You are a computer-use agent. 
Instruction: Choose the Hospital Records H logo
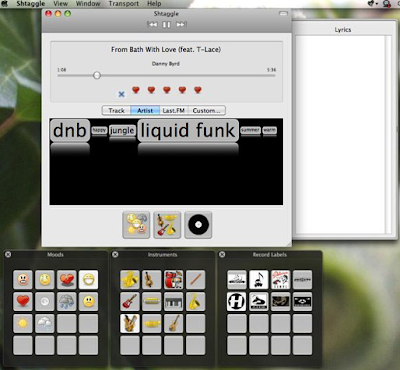pos(237,301)
